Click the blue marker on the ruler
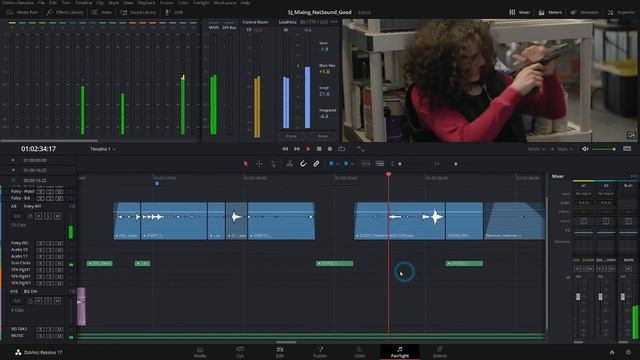Screen dimensions: 640x360 157,184
